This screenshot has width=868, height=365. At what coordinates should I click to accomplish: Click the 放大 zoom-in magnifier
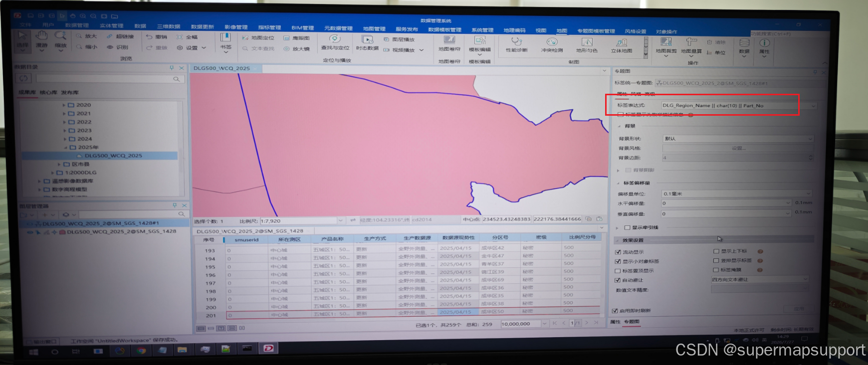86,36
